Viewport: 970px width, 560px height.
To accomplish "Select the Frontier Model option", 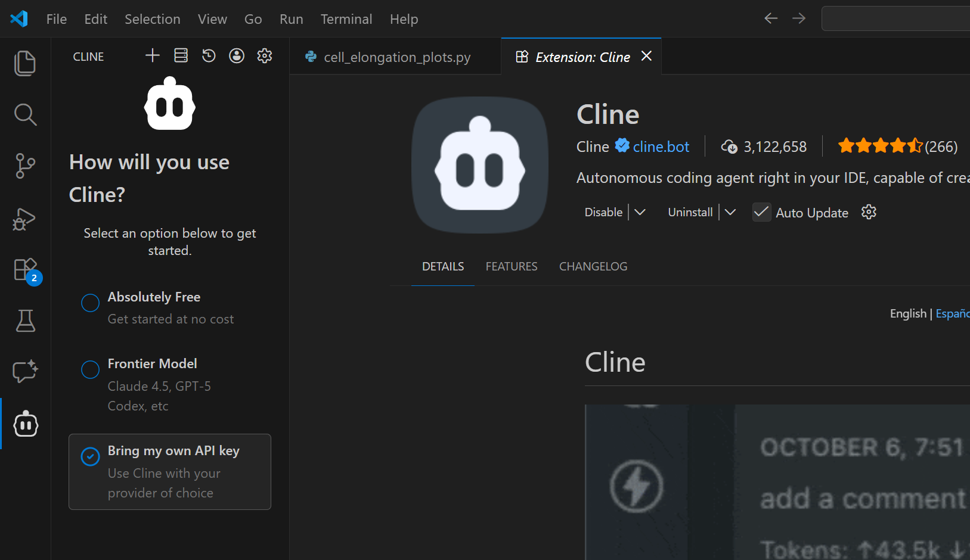I will pos(90,370).
